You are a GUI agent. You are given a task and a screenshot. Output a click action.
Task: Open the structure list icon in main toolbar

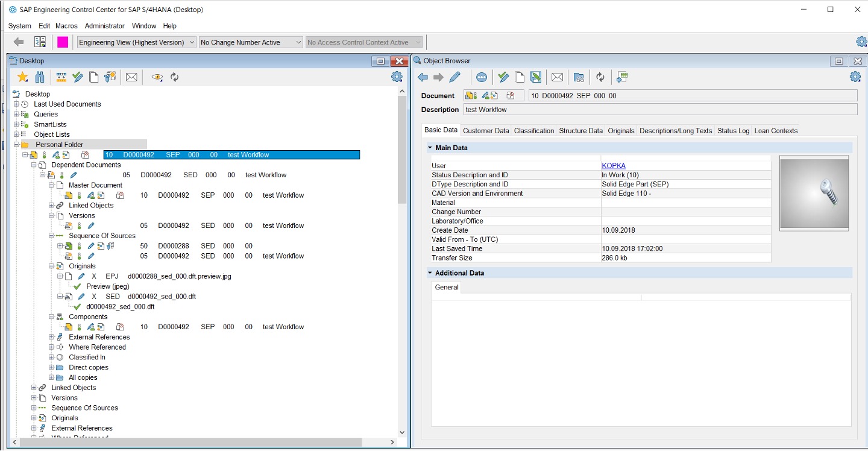(40, 42)
